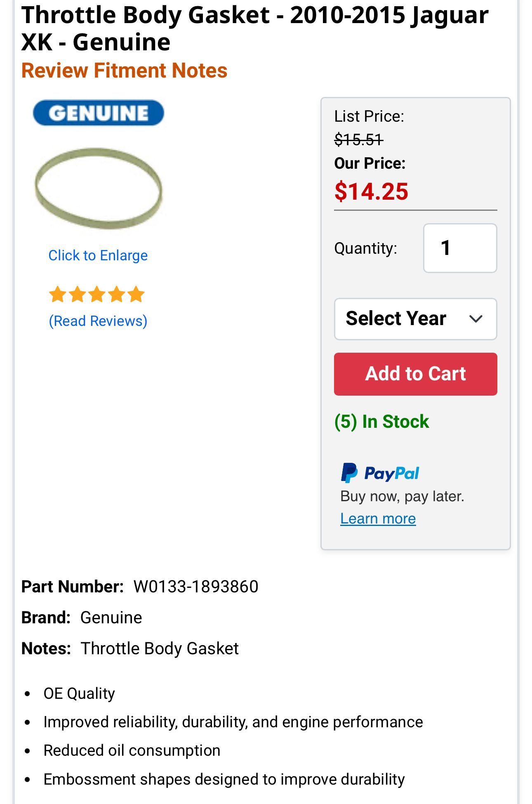Click the fifth rating star
This screenshot has height=804, width=532.
[136, 295]
